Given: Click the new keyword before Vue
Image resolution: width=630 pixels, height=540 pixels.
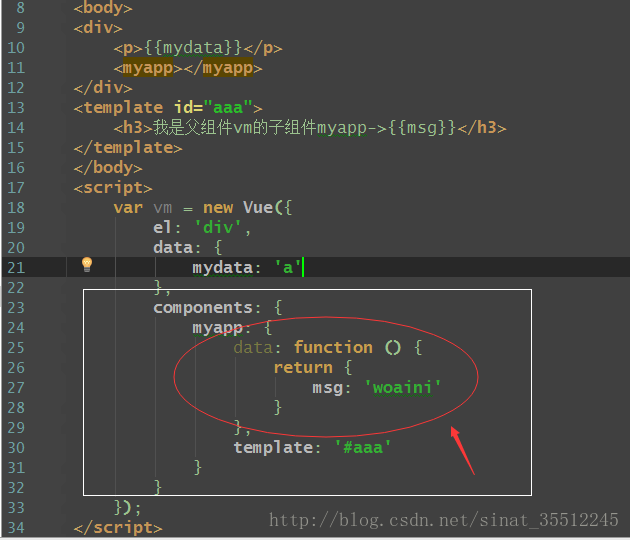Looking at the screenshot, I should click(218, 208).
